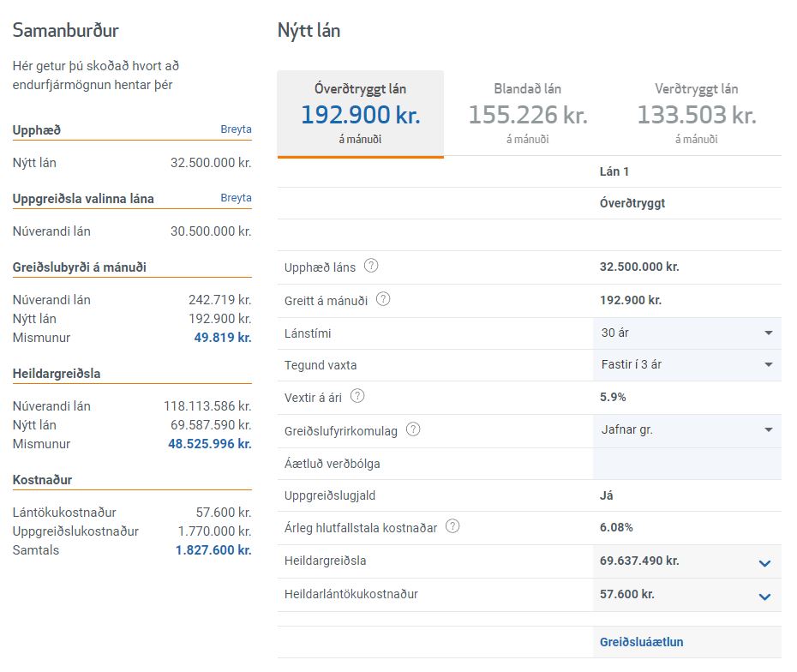
Task: Click Breyta next to Uppgreiðsla valinna lána
Action: tap(236, 198)
